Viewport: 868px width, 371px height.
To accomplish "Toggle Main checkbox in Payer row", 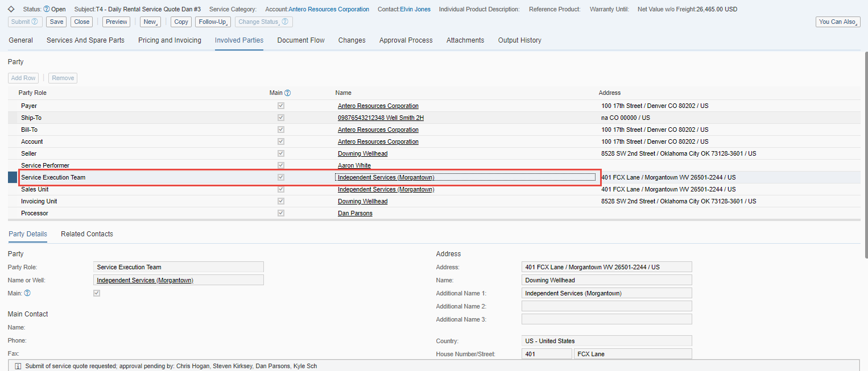I will (281, 106).
